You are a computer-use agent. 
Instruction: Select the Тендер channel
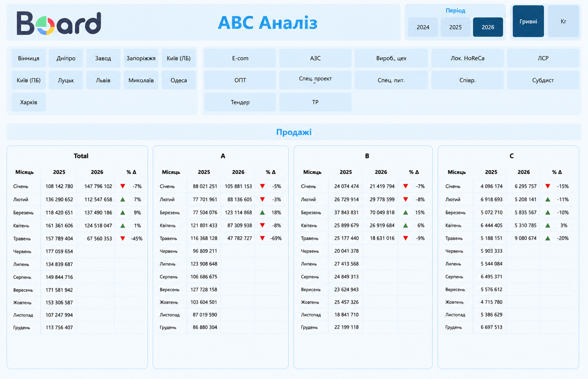(x=240, y=102)
